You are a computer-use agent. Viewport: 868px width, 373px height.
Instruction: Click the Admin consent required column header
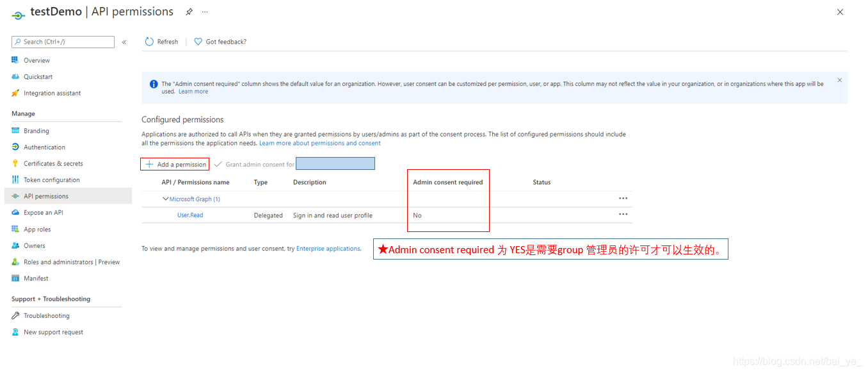pyautogui.click(x=448, y=183)
